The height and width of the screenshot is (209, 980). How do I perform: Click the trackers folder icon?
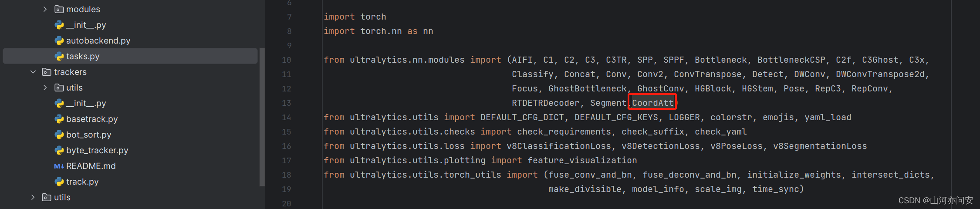pos(47,72)
